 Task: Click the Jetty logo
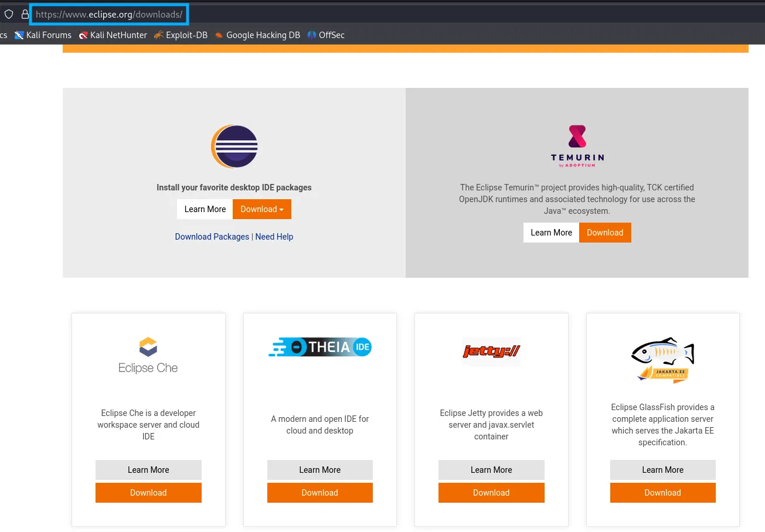(x=491, y=352)
